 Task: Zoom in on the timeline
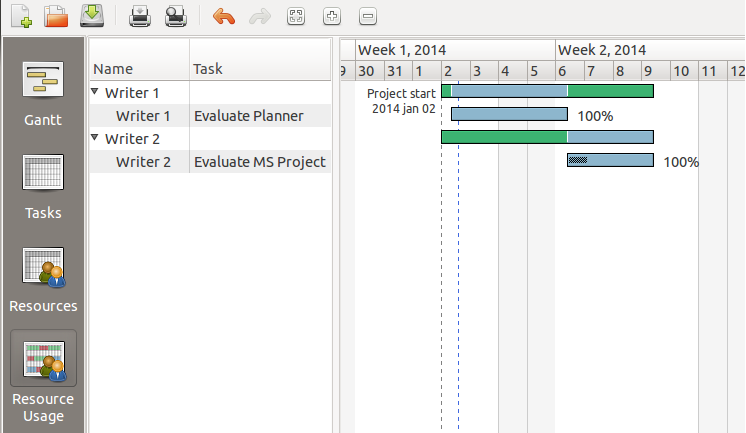(x=332, y=16)
